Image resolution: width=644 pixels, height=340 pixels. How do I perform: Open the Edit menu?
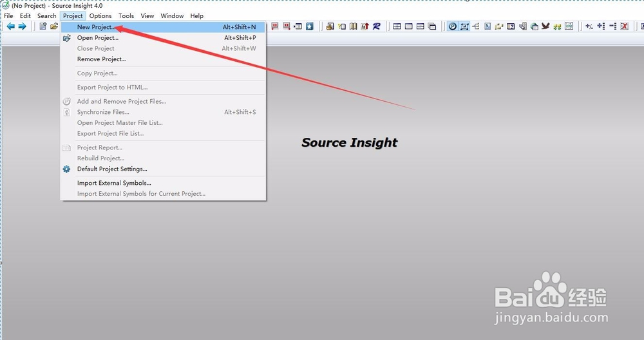(x=26, y=15)
